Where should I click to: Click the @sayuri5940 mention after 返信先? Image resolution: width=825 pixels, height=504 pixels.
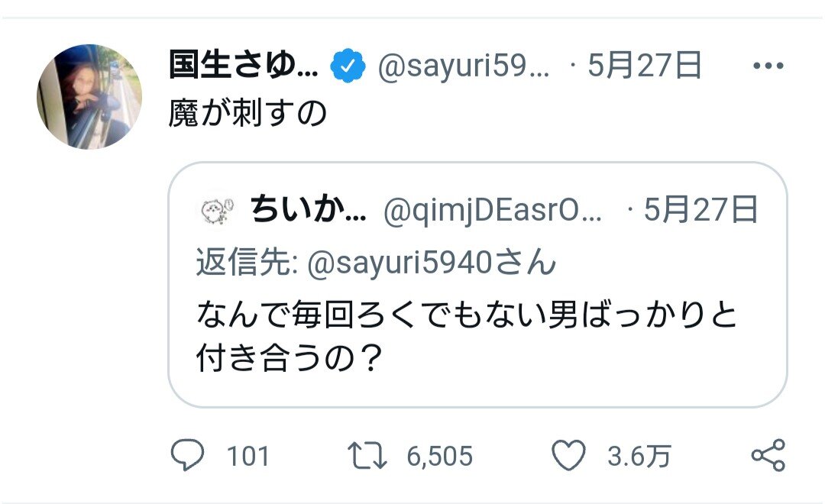[x=400, y=263]
